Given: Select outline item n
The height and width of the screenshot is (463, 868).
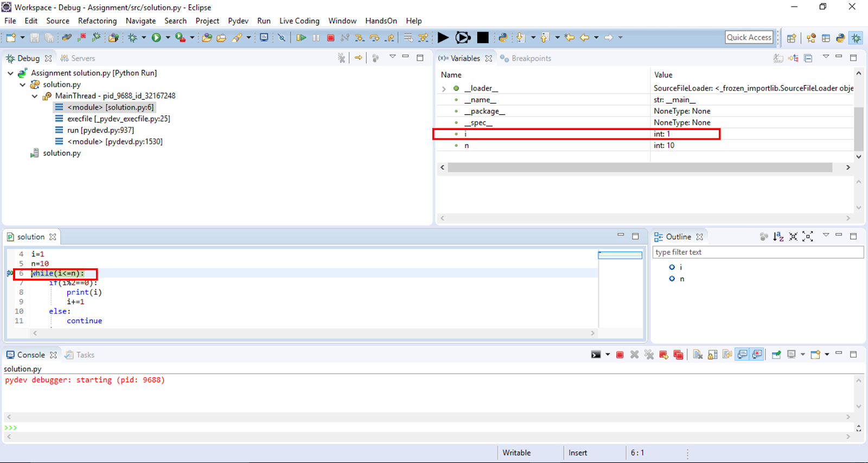Looking at the screenshot, I should pyautogui.click(x=676, y=279).
